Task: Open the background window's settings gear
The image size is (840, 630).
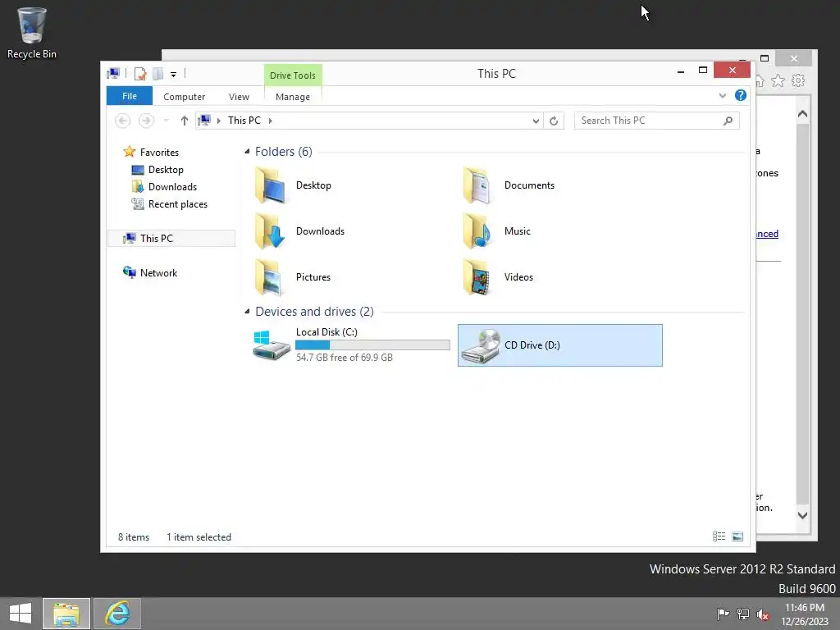Action: coord(798,81)
